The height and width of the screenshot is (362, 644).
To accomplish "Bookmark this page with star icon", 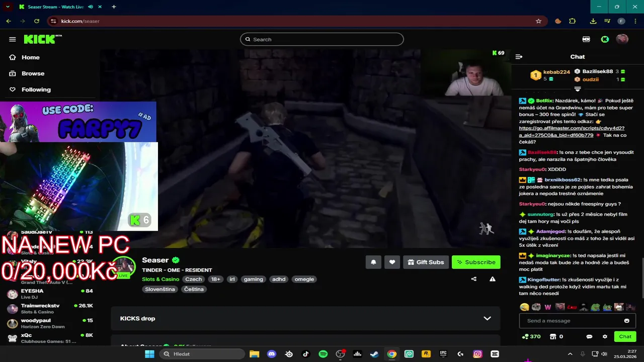I will [x=538, y=21].
